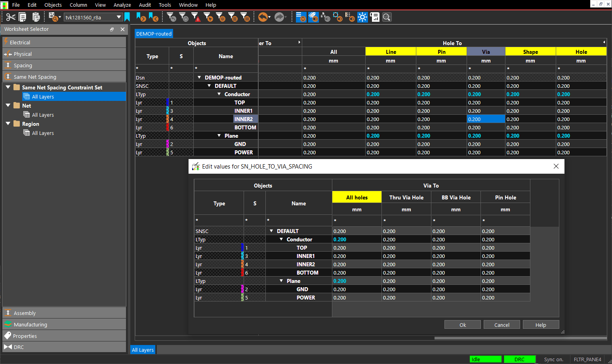Collapse the Net folder in selector
The image size is (612, 364).
point(8,105)
